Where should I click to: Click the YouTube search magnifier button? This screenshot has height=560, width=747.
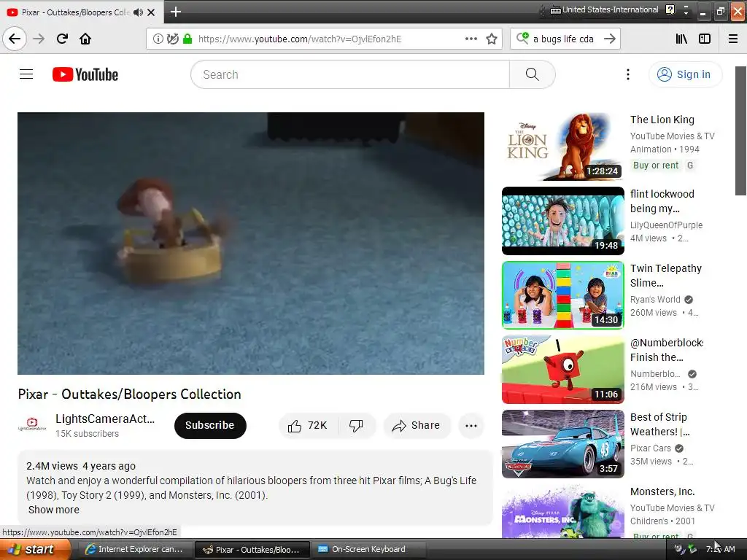coord(532,74)
